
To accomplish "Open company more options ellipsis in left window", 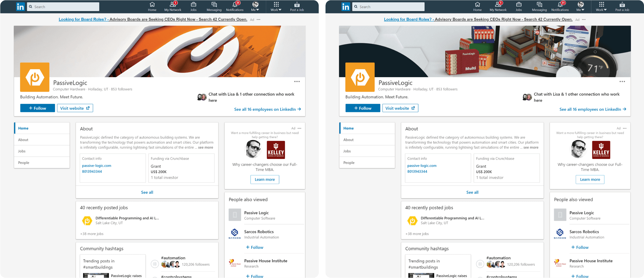I will 297,81.
